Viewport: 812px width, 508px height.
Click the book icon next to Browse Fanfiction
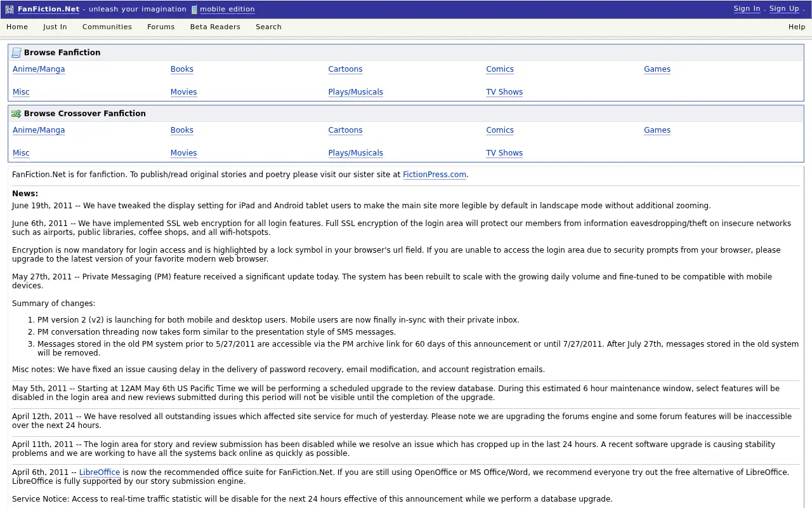coord(16,53)
